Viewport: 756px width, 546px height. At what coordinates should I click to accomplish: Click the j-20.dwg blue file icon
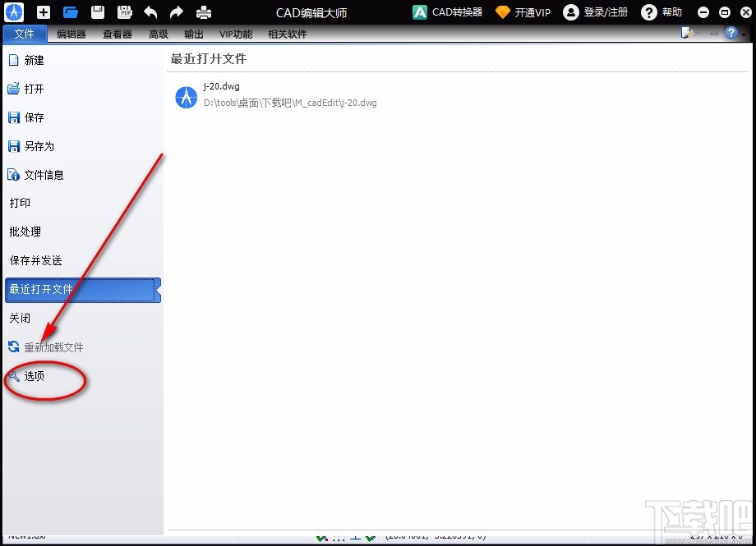click(186, 97)
